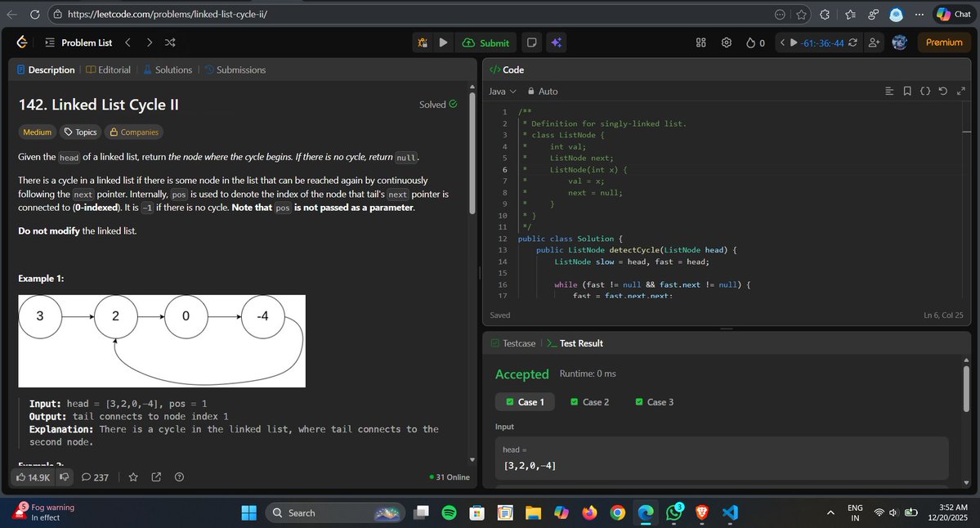Image resolution: width=980 pixels, height=528 pixels.
Task: Run the code with the play icon
Action: click(x=443, y=43)
